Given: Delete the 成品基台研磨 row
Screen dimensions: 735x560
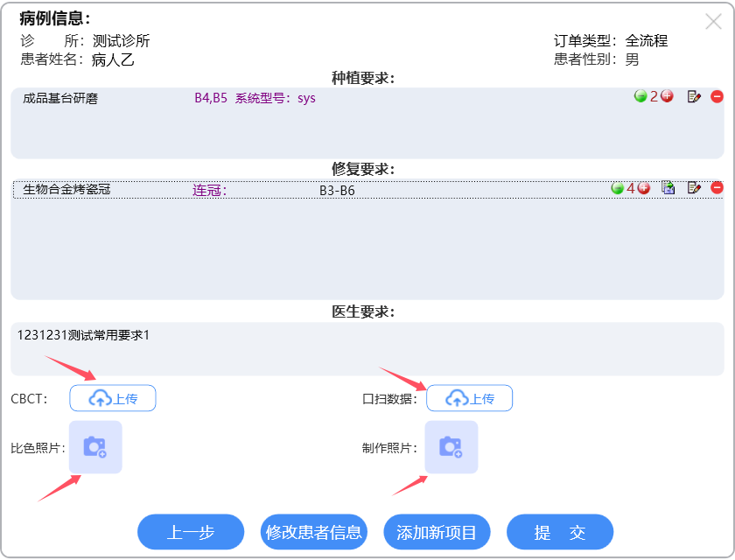Looking at the screenshot, I should [717, 96].
